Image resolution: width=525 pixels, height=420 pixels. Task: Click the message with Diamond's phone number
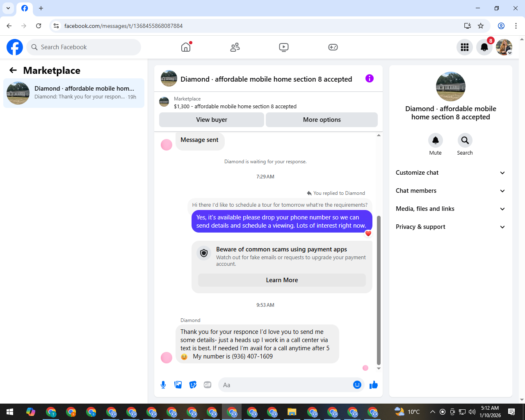[x=257, y=344]
